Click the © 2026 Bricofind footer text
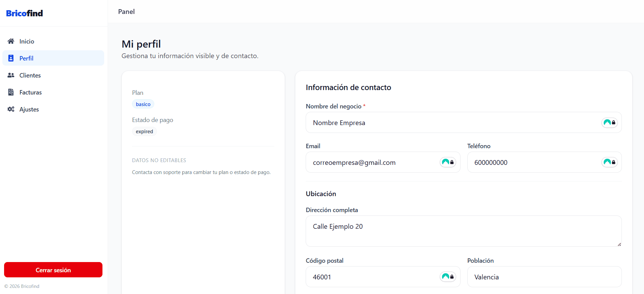This screenshot has height=294, width=644. 22,286
